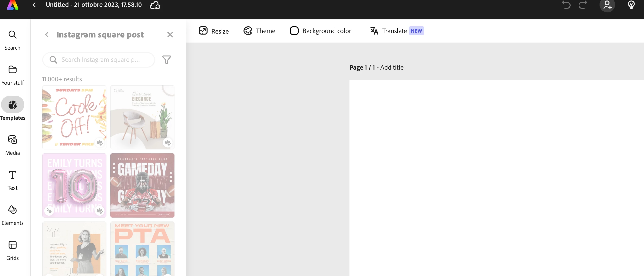
Task: Open the Text tool panel
Action: point(12,180)
